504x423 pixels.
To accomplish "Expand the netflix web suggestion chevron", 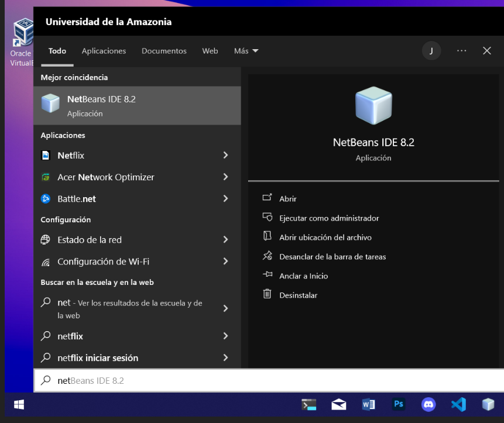I will tap(225, 336).
